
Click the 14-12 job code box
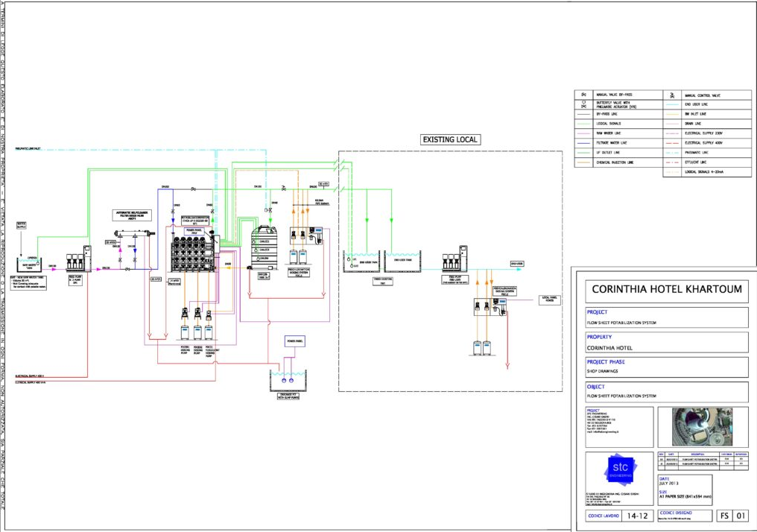(x=637, y=516)
